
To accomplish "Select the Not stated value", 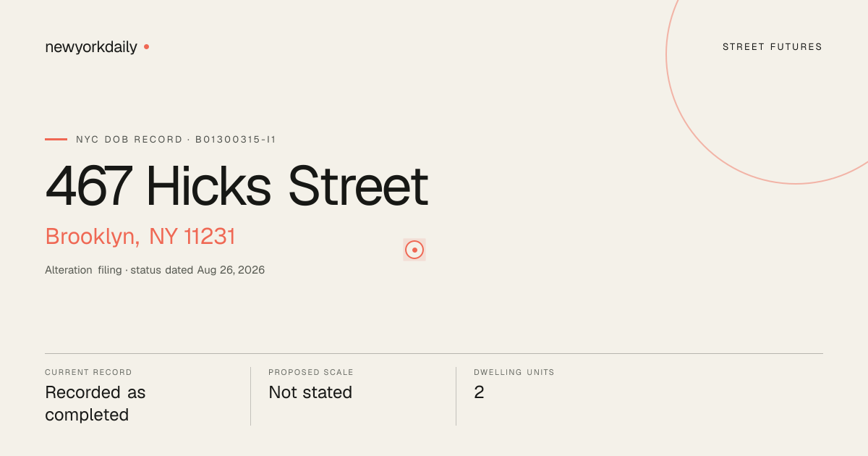I will tap(310, 392).
